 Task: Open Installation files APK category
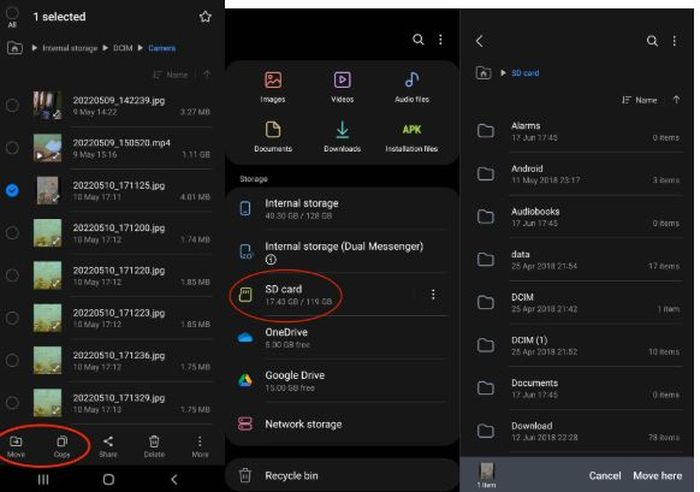[x=411, y=136]
